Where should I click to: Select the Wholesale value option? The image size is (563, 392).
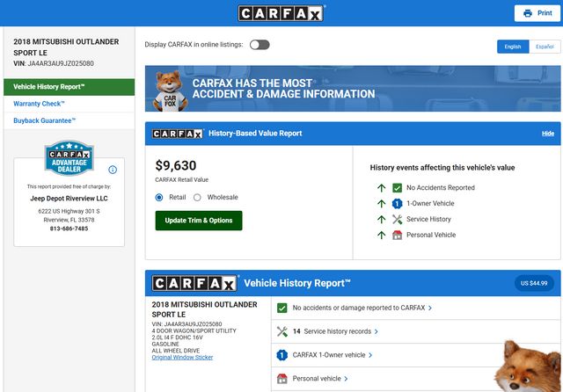pyautogui.click(x=197, y=197)
